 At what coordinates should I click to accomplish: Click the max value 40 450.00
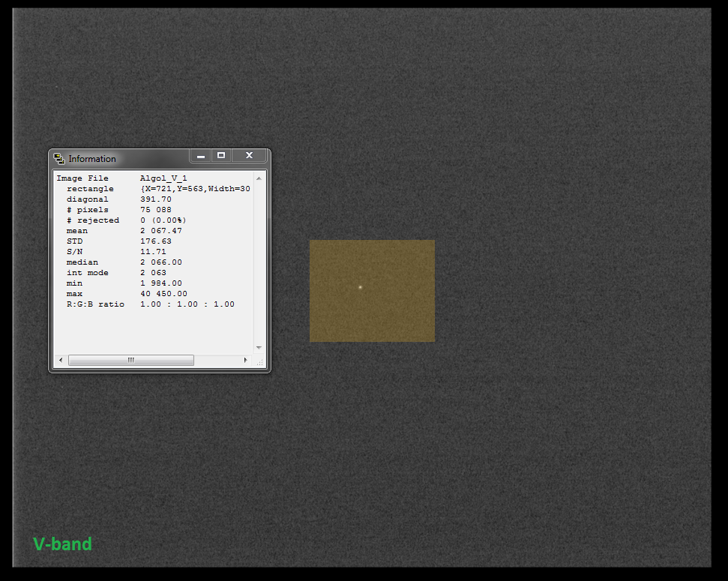163,294
